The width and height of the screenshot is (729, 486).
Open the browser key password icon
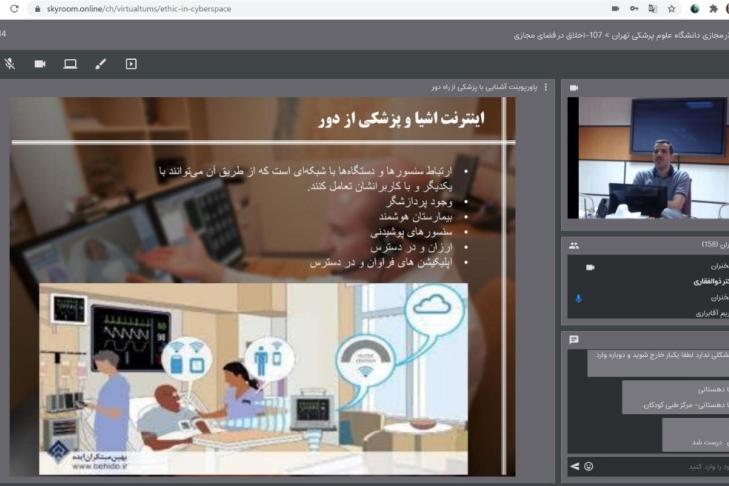(631, 8)
